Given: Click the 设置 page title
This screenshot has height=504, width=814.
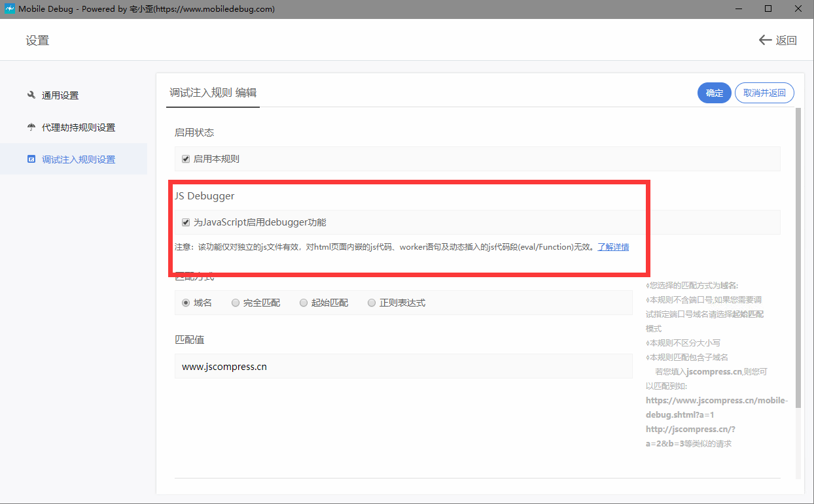Looking at the screenshot, I should point(37,41).
